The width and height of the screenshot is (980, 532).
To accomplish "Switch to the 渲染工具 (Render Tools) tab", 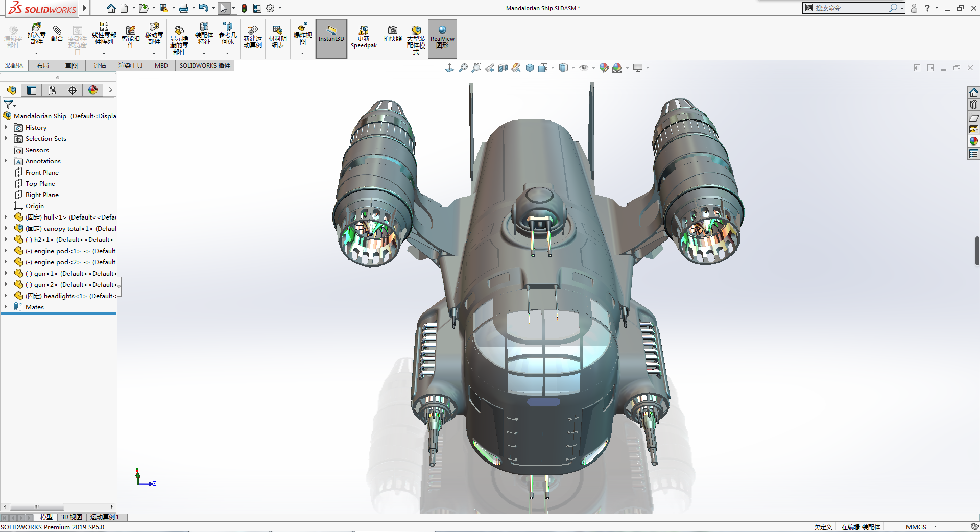I will tap(131, 66).
